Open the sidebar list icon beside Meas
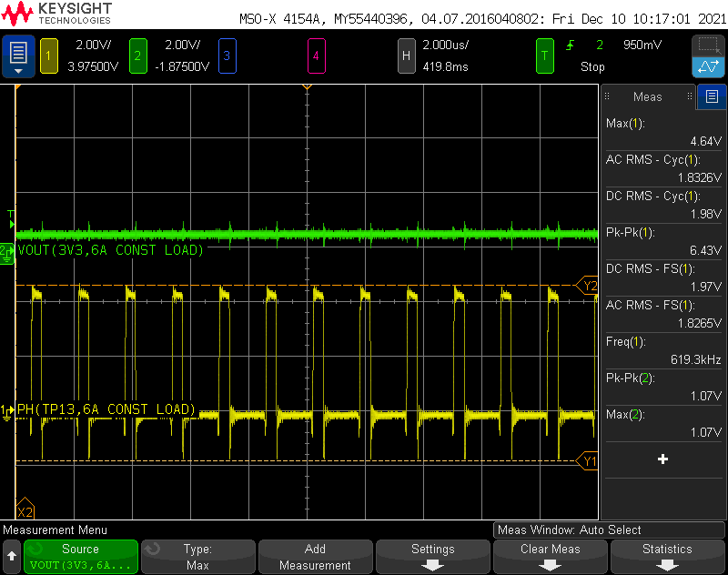The height and width of the screenshot is (575, 728). (712, 96)
